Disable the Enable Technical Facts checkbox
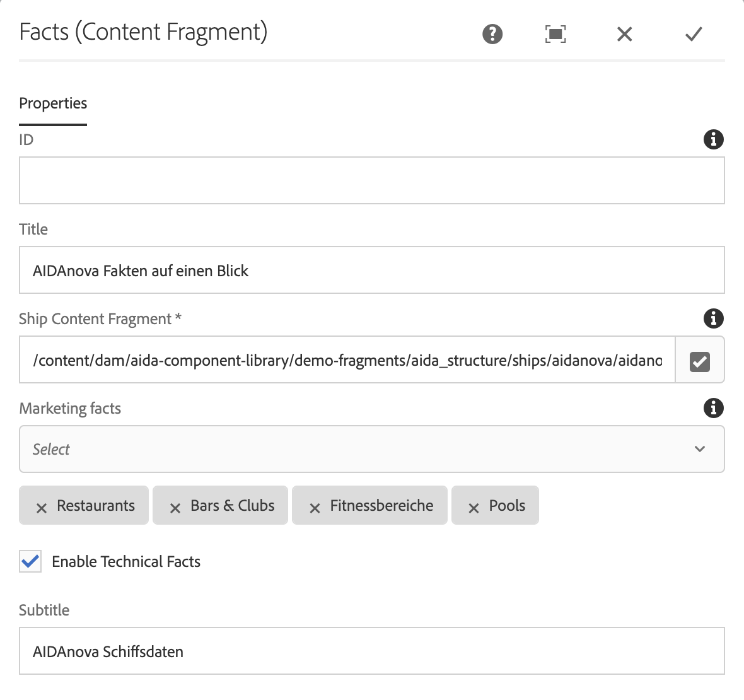This screenshot has width=744, height=700. click(30, 561)
